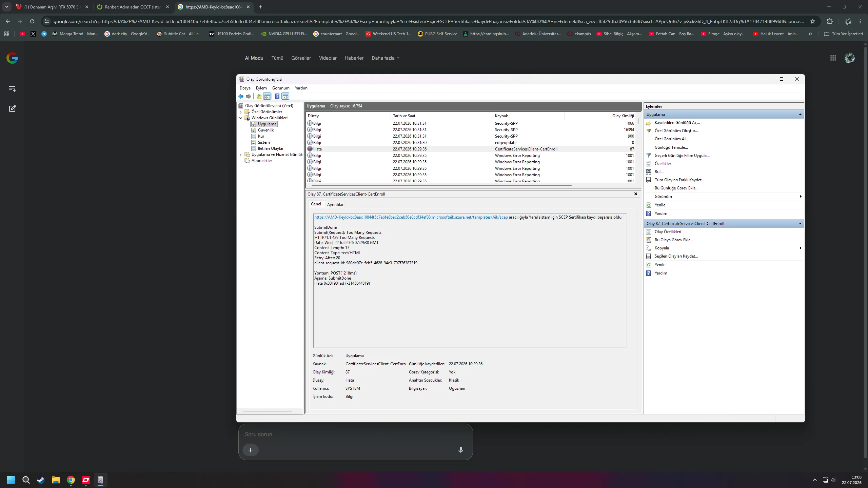The height and width of the screenshot is (488, 868).
Task: Click the Back arrow in Event Viewer toolbar
Action: tap(241, 97)
